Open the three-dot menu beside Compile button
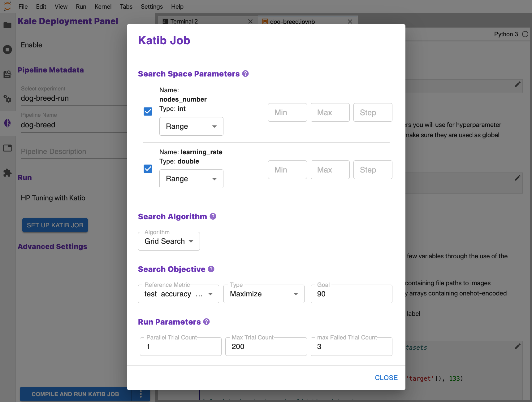 tap(141, 394)
